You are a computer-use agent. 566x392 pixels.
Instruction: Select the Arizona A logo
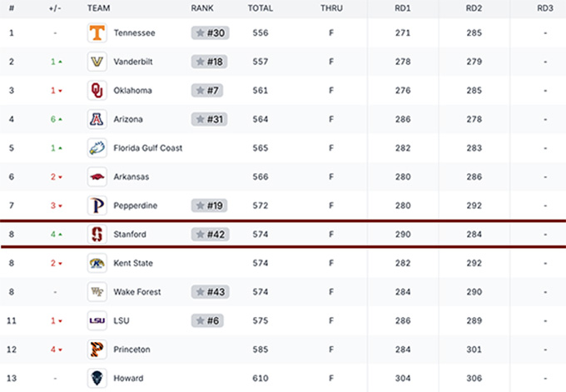97,119
